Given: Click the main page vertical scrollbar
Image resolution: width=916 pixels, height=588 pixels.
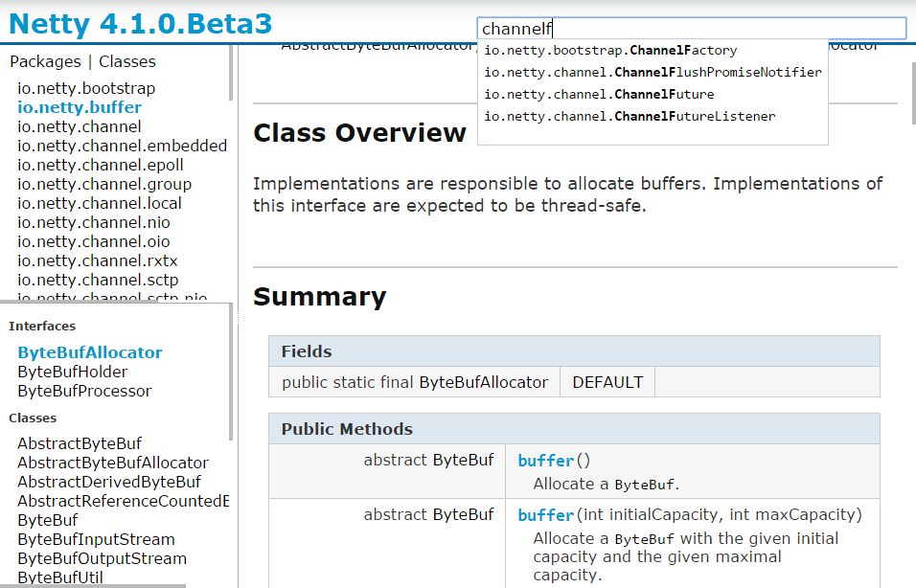Looking at the screenshot, I should [914, 92].
